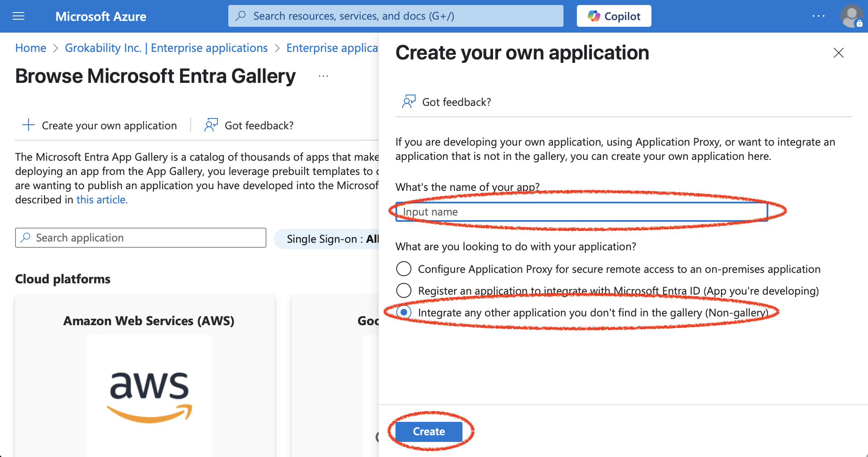Click the Create button
Image resolution: width=868 pixels, height=457 pixels.
(429, 431)
